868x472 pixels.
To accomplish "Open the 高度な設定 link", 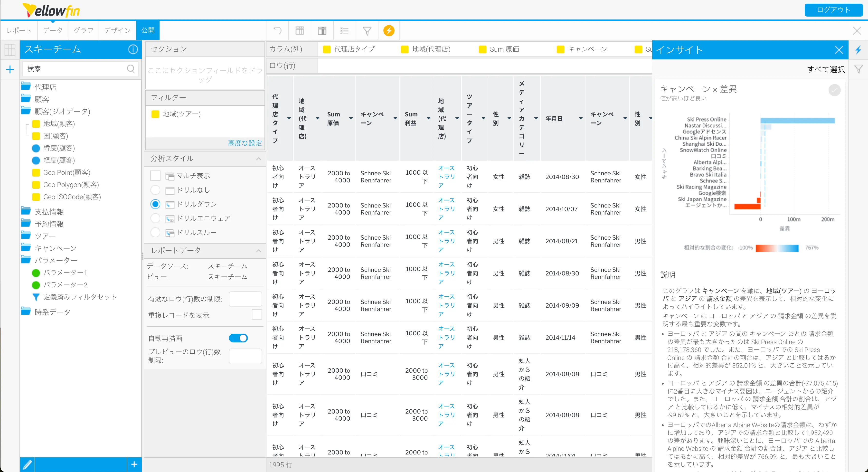I will tap(245, 143).
